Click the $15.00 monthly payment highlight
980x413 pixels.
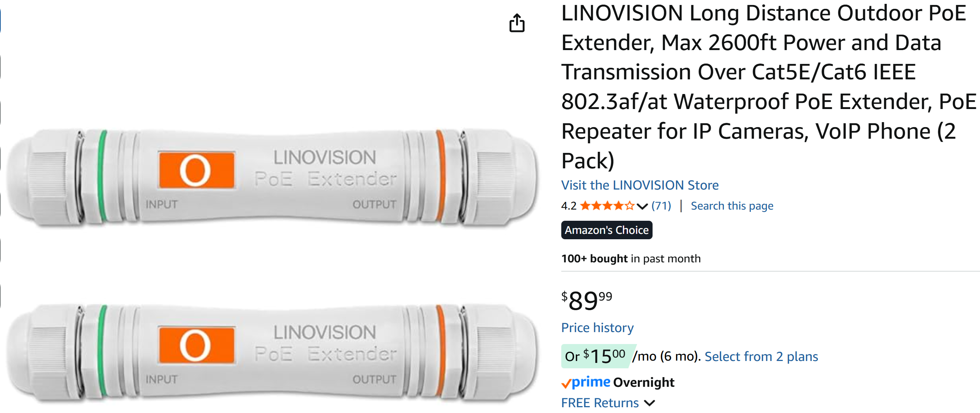[x=596, y=356]
